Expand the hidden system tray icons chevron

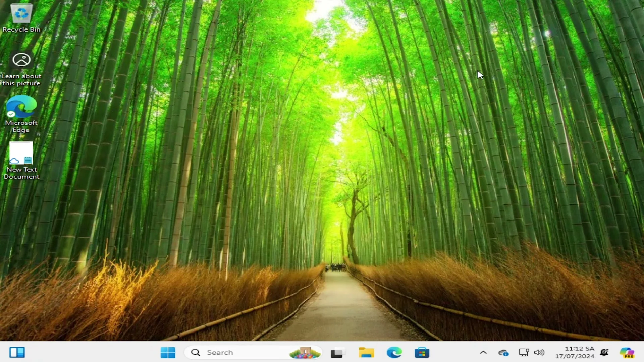pyautogui.click(x=483, y=352)
